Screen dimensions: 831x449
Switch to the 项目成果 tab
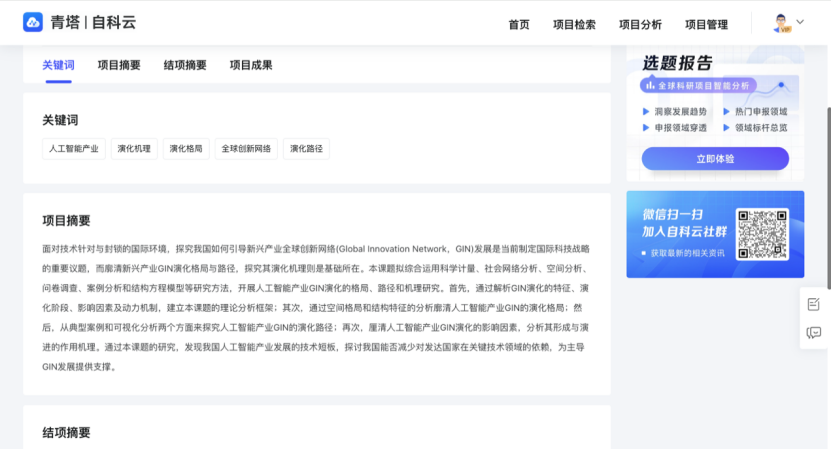click(251, 65)
